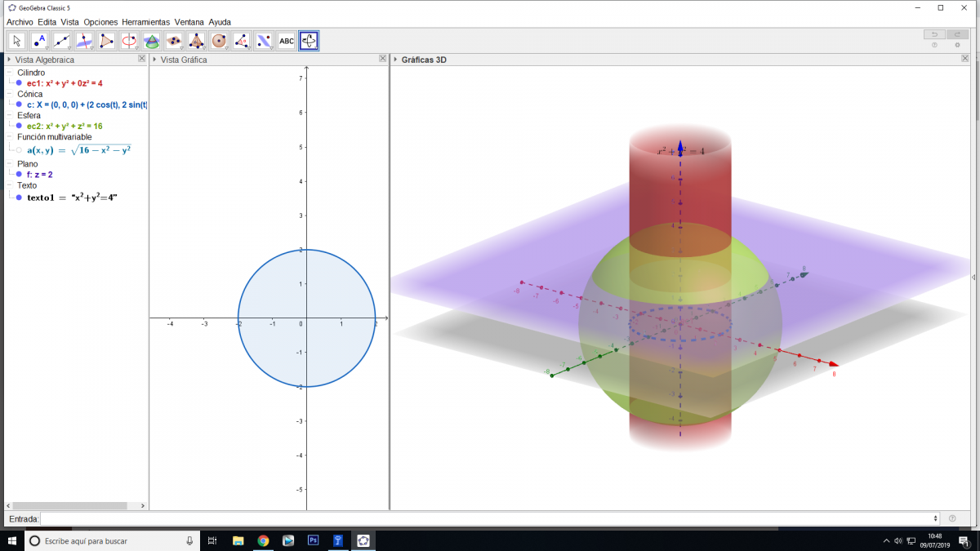Screen dimensions: 980x551
Task: Select the Move arrow tool
Action: 17,40
